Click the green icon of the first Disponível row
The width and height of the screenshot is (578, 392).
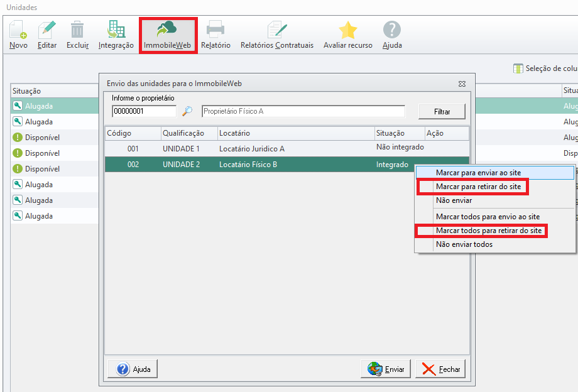tap(18, 137)
